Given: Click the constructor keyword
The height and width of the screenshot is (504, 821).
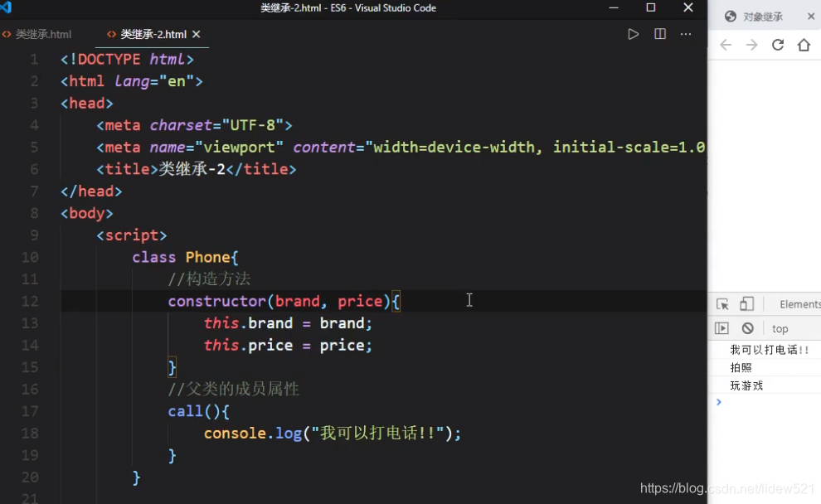Looking at the screenshot, I should click(x=216, y=302).
